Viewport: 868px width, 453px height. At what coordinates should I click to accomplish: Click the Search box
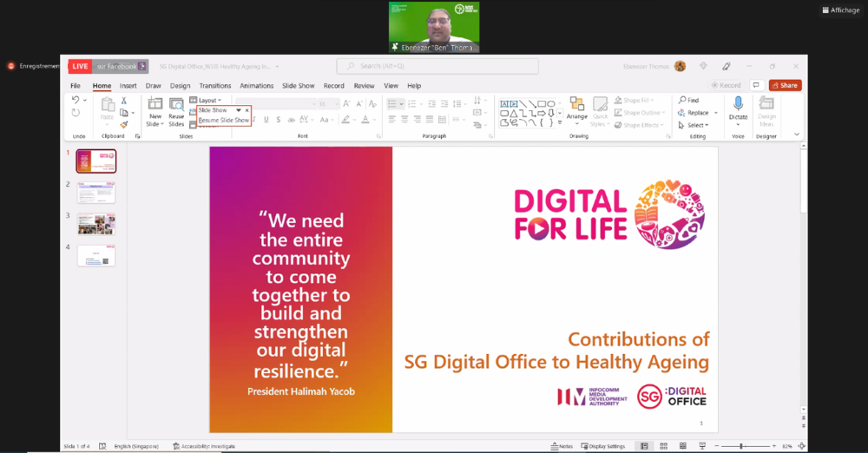437,66
